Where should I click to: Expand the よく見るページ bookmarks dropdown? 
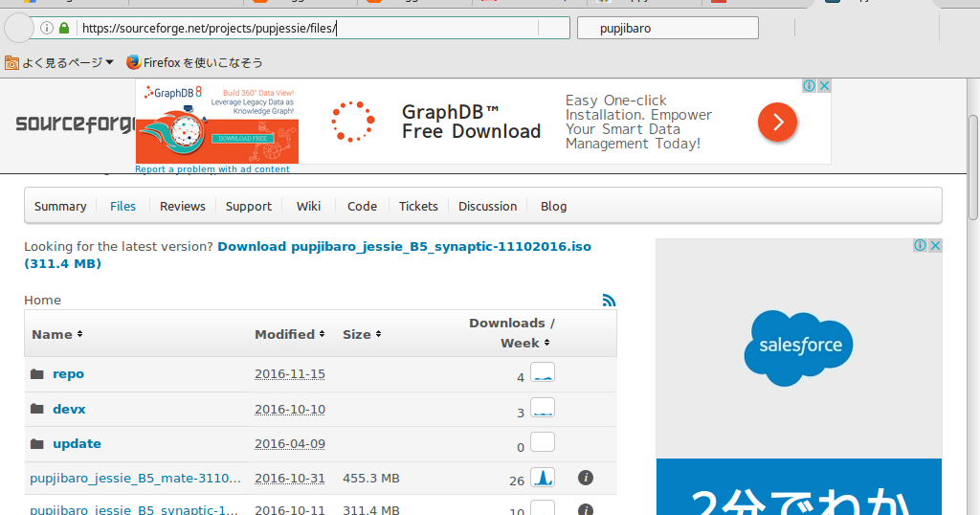point(68,62)
